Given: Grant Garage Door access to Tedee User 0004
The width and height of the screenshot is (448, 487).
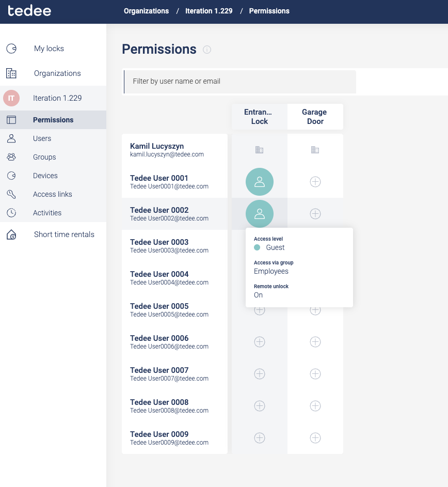Looking at the screenshot, I should [315, 278].
